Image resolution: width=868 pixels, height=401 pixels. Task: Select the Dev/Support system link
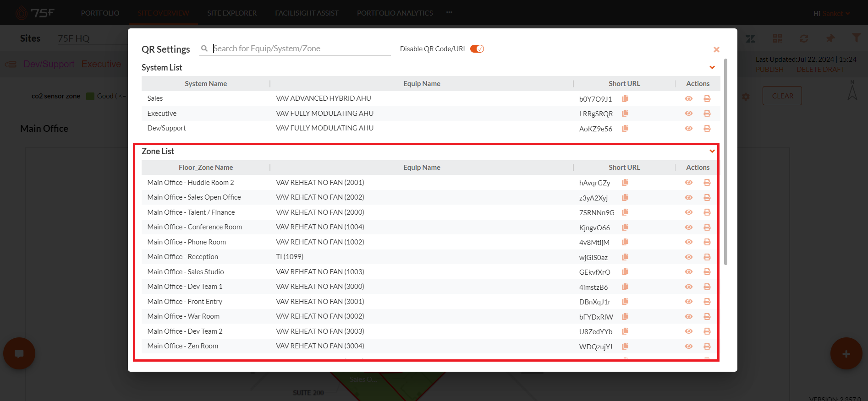[49, 64]
